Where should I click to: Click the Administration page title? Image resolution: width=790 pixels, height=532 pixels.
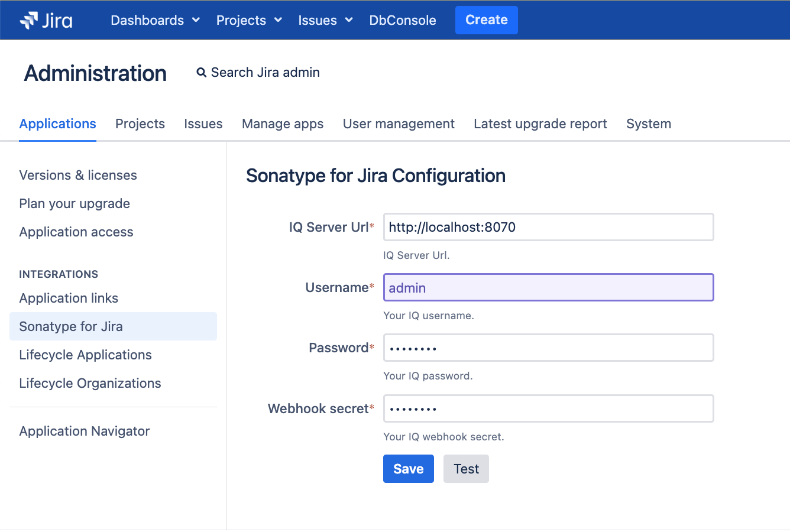pyautogui.click(x=95, y=73)
